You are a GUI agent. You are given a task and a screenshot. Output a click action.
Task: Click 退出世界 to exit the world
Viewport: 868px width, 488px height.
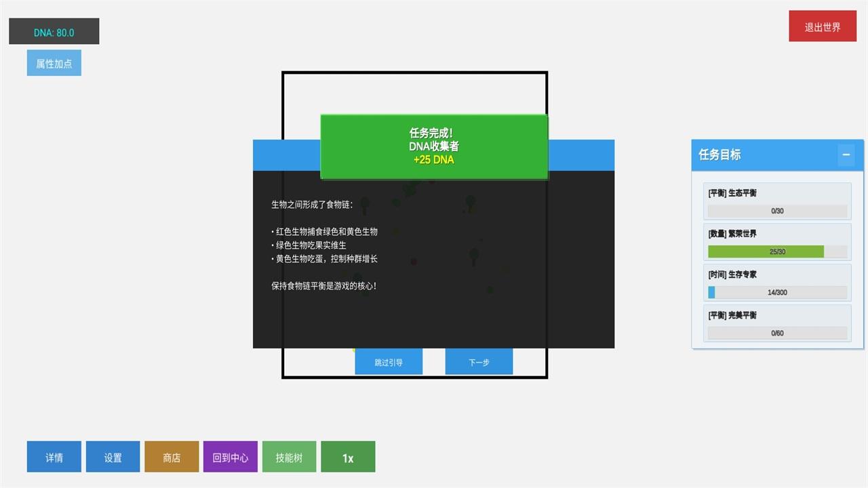822,26
